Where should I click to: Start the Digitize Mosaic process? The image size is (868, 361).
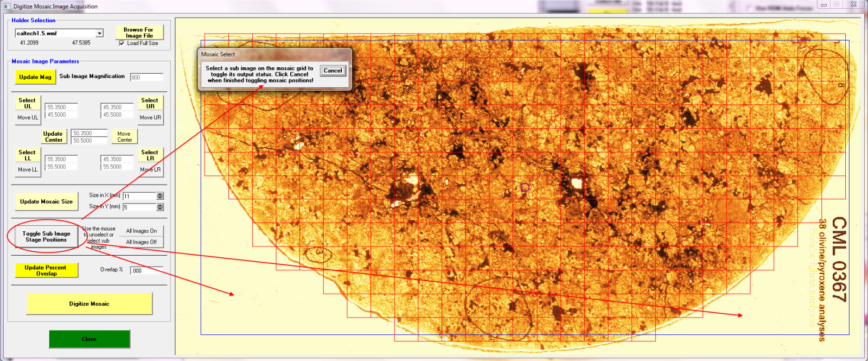[x=89, y=304]
